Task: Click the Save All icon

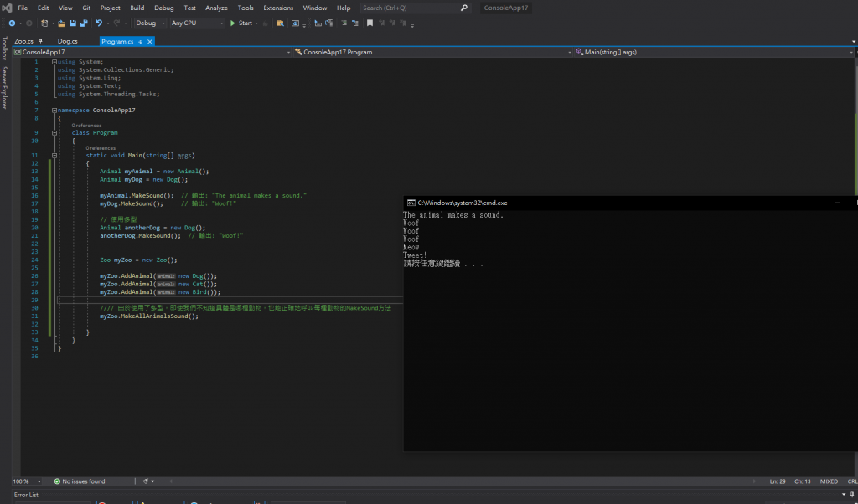Action: coord(82,23)
